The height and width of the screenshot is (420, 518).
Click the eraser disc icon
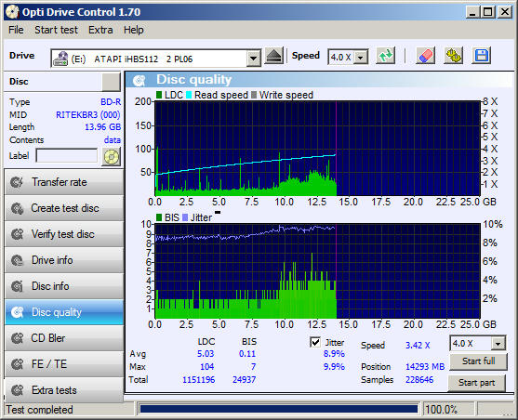425,56
